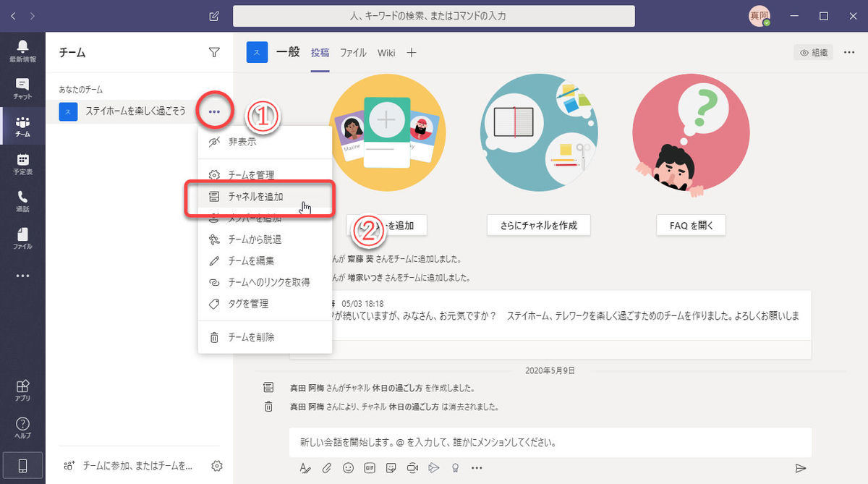868x484 pixels.
Task: Add a new tab with the plus
Action: tap(412, 53)
